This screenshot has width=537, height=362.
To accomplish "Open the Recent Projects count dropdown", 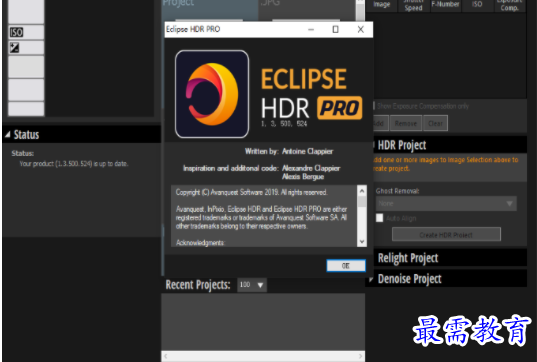I will tap(252, 285).
